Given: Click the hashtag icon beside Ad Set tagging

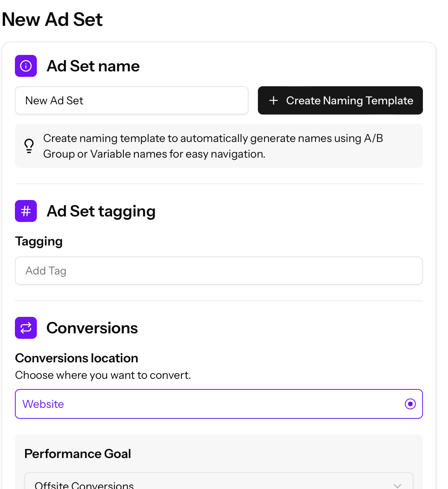Looking at the screenshot, I should tap(26, 211).
